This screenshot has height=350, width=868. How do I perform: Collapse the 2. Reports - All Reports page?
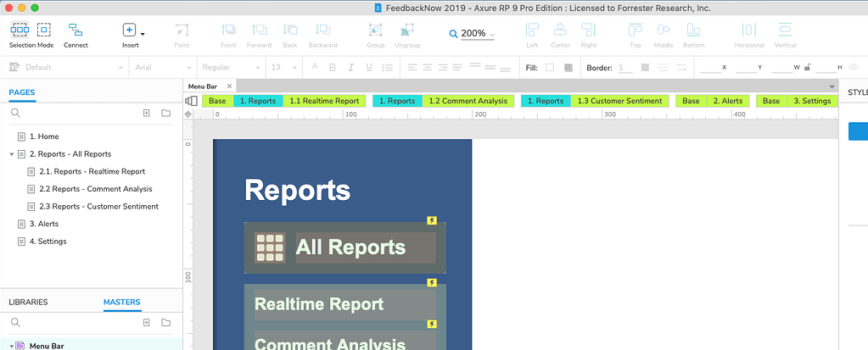click(12, 154)
